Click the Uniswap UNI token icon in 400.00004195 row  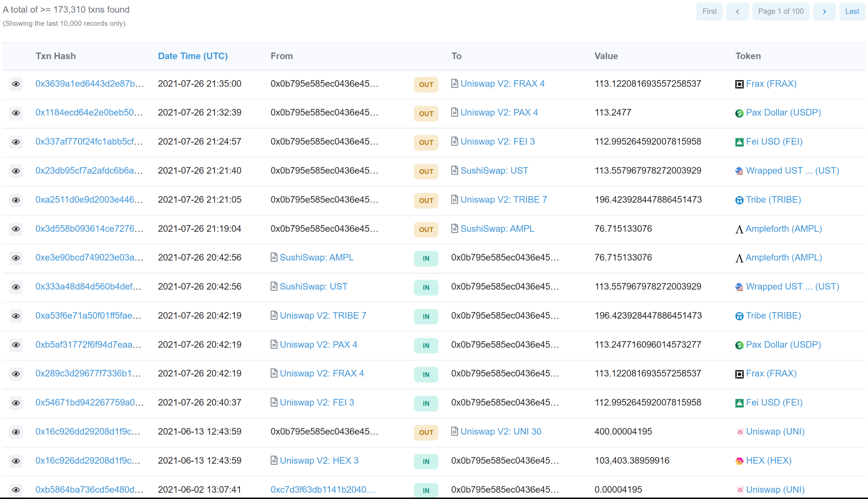pos(739,432)
